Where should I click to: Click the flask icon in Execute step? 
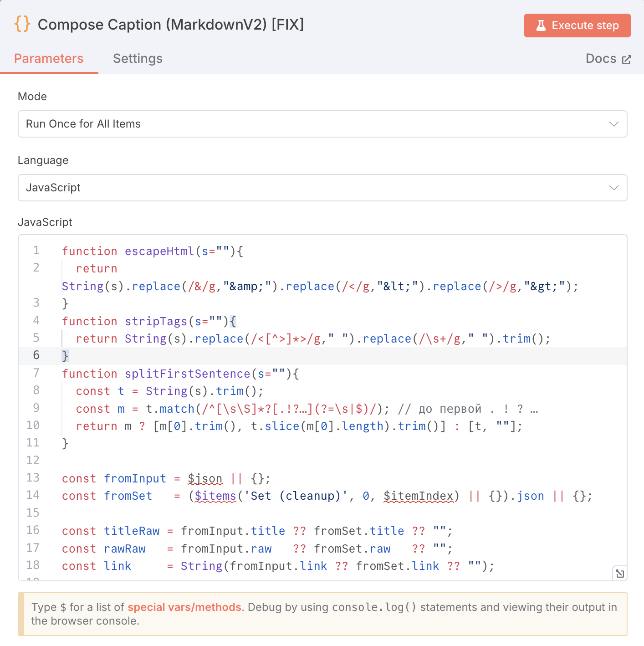pos(541,26)
